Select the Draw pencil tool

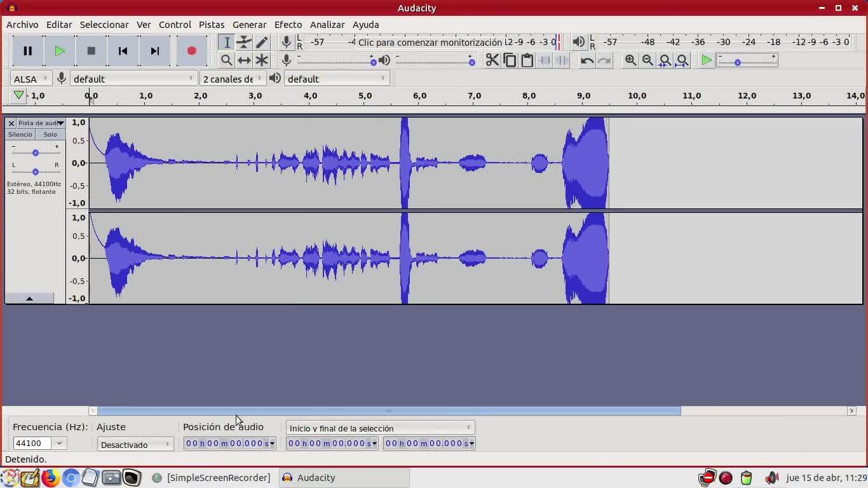262,43
